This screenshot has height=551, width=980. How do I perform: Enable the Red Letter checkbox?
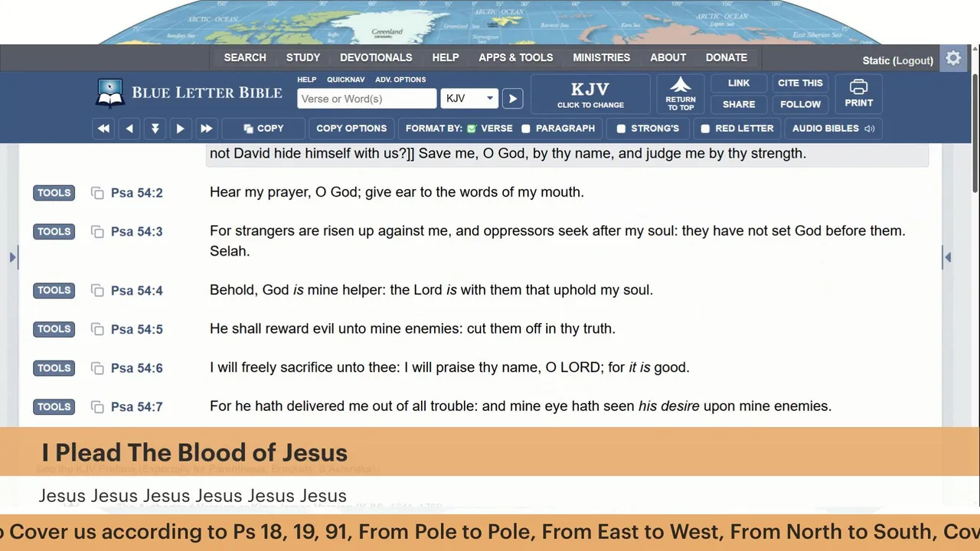(x=705, y=129)
